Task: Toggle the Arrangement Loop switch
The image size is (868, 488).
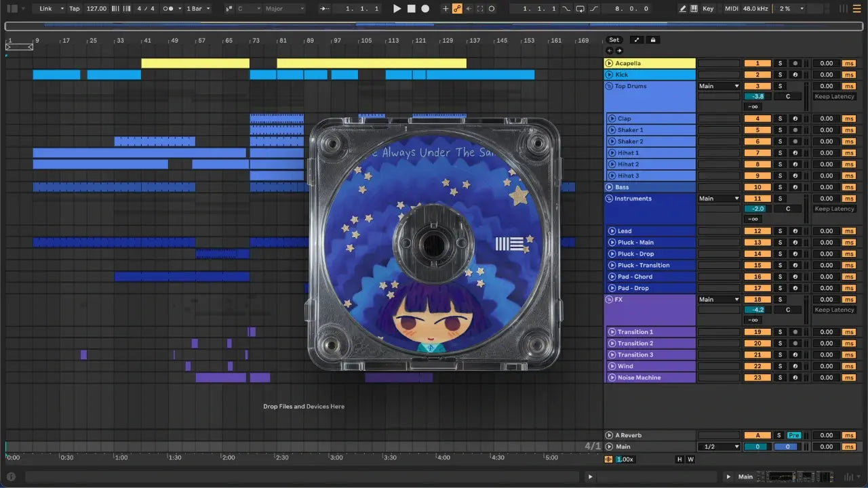Action: (580, 9)
